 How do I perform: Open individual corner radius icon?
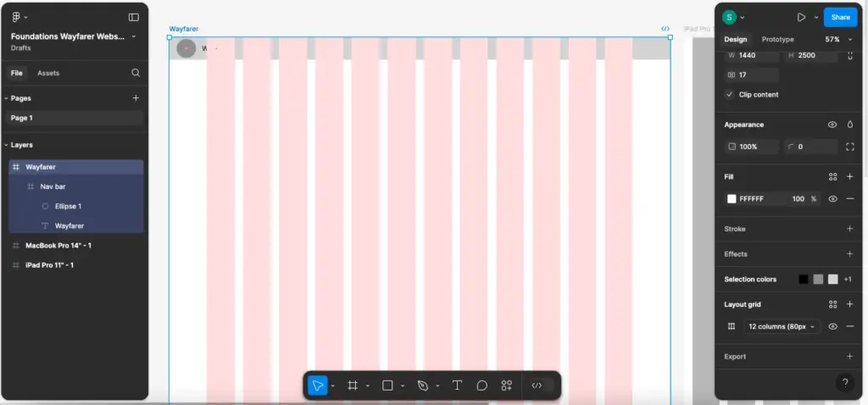click(x=850, y=147)
